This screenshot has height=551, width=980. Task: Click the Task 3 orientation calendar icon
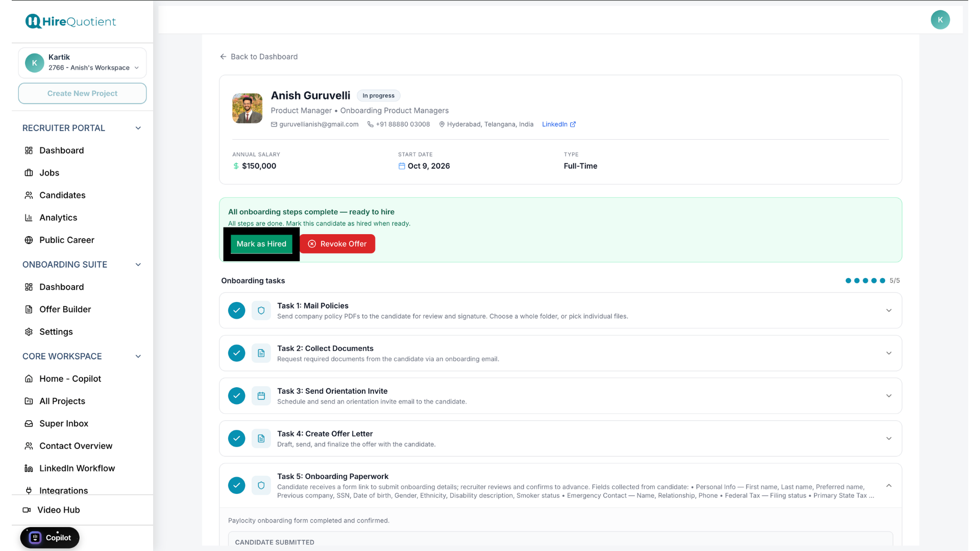261,396
